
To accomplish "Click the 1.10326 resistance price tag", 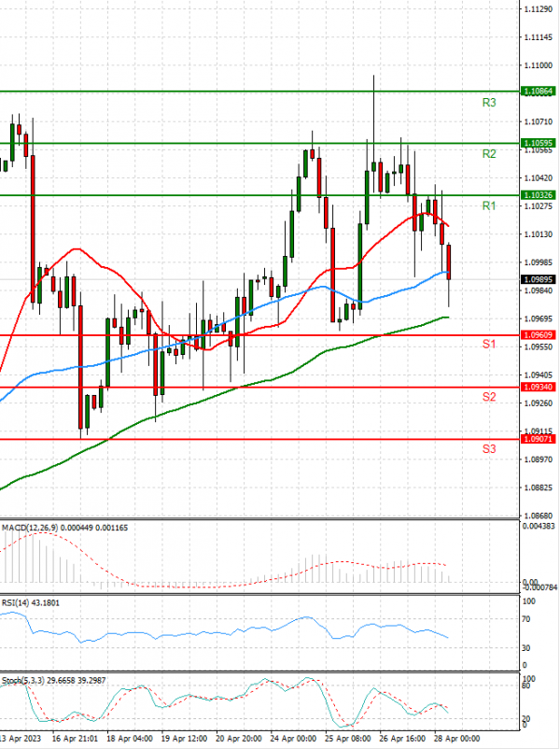I will [539, 194].
